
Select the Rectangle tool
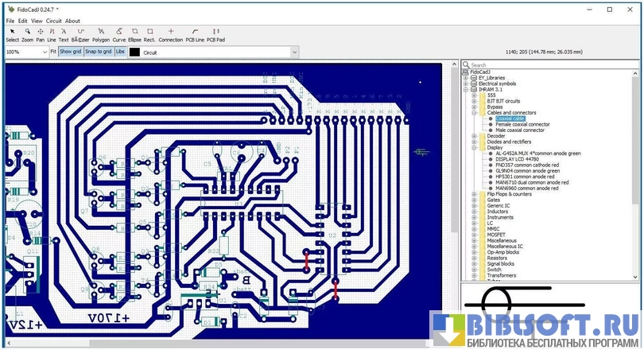[x=149, y=34]
